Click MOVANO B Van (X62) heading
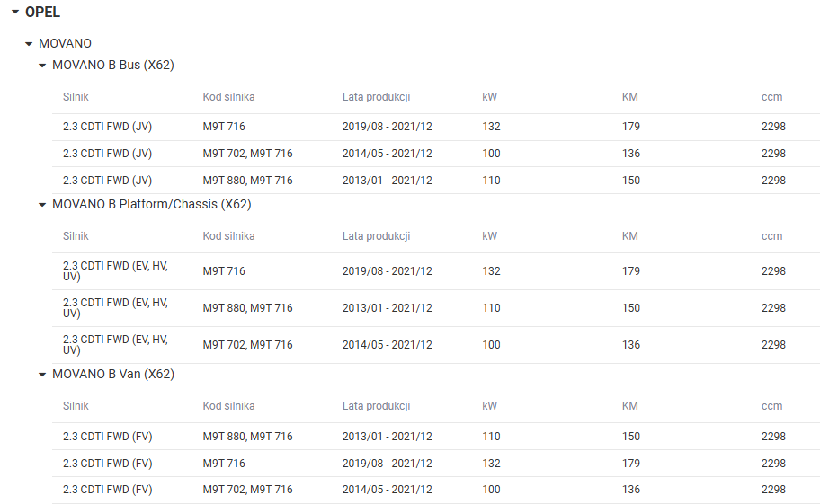This screenshot has width=820, height=504. click(x=113, y=374)
